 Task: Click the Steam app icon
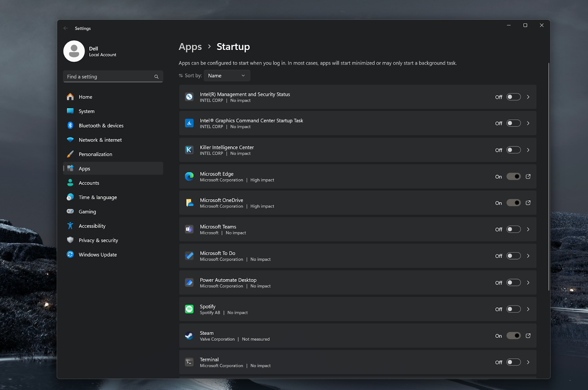(x=189, y=336)
